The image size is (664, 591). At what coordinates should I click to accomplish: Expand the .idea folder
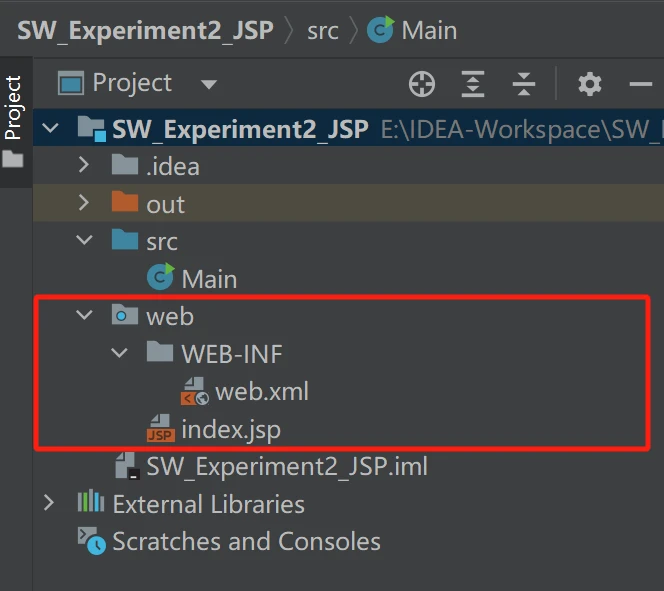click(85, 166)
